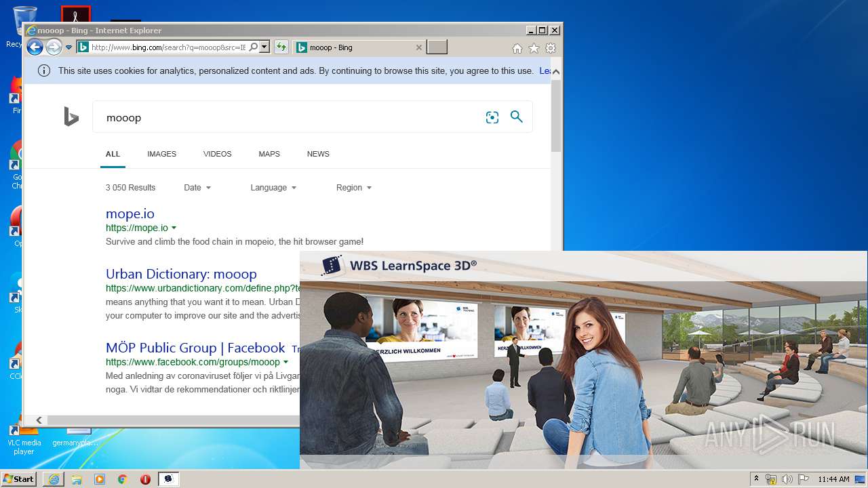868x488 pixels.
Task: Click the Bing logo
Action: [x=71, y=117]
